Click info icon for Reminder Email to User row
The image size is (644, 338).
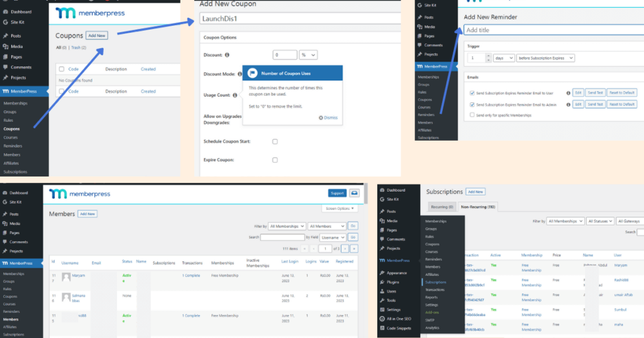(569, 93)
